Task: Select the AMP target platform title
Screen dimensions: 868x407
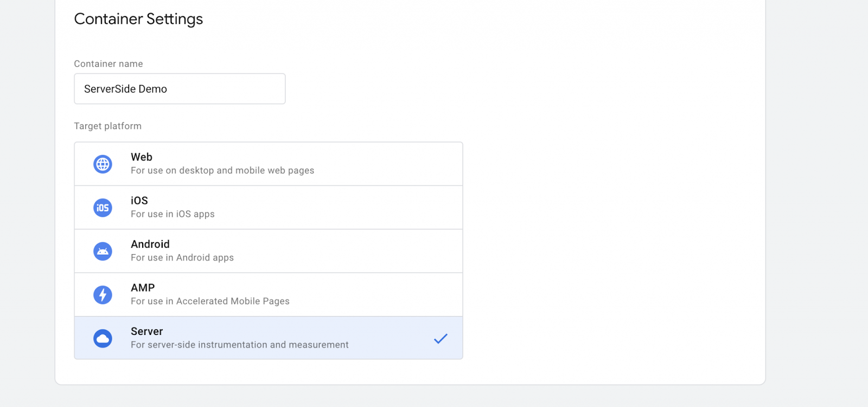Action: click(x=143, y=288)
